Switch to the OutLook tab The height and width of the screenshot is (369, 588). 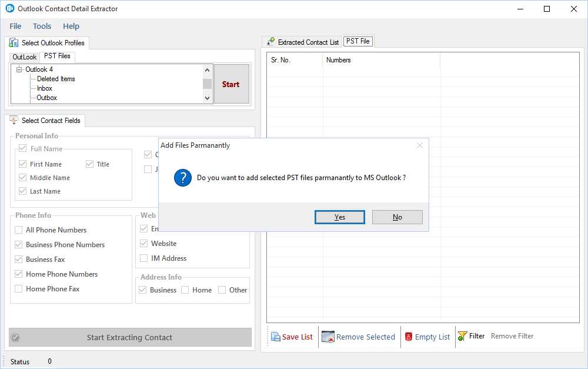pyautogui.click(x=24, y=57)
